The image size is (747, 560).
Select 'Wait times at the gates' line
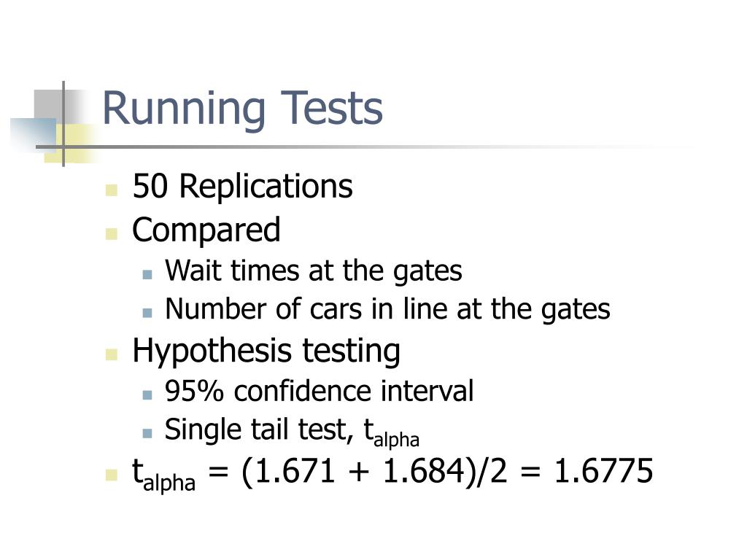314,271
